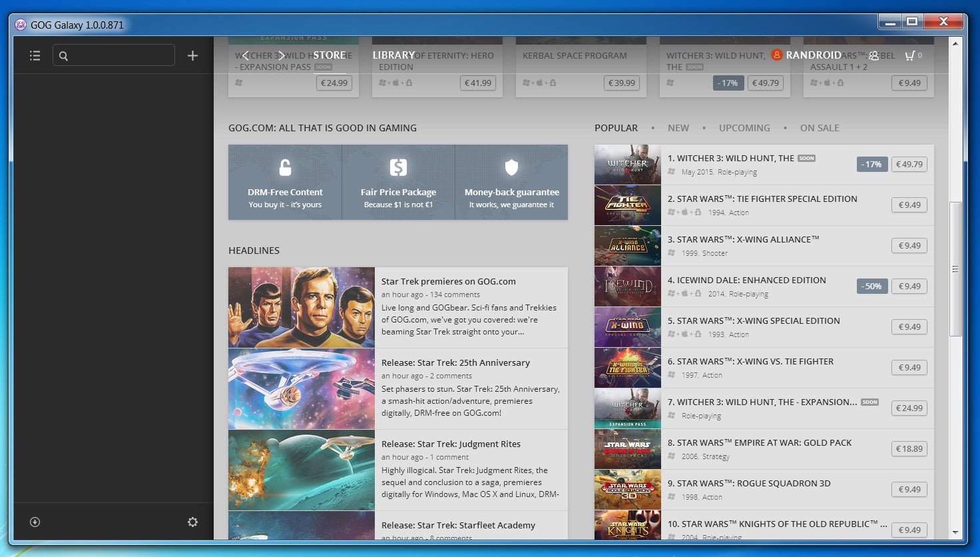The image size is (980, 557).
Task: Click the friends icon beside RANDROID
Action: coord(873,56)
